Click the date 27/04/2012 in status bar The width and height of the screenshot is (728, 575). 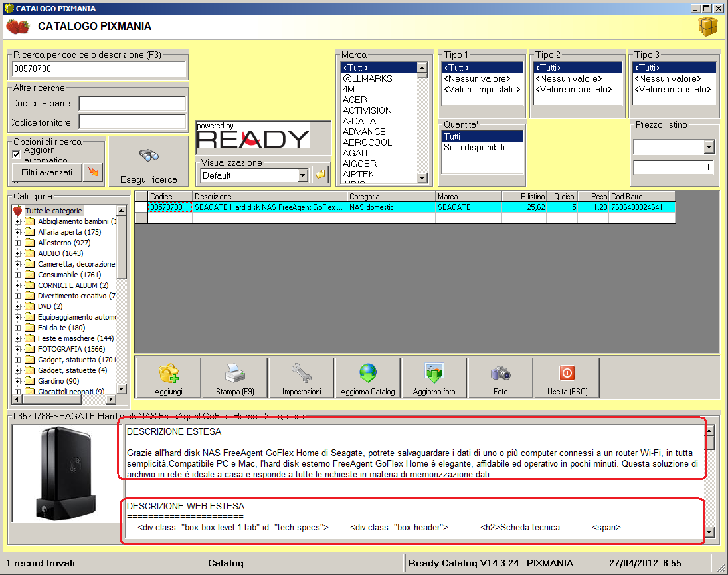pyautogui.click(x=633, y=563)
